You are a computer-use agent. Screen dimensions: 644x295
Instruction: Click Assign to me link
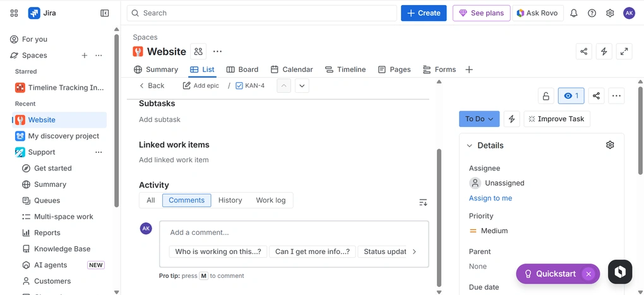(491, 198)
